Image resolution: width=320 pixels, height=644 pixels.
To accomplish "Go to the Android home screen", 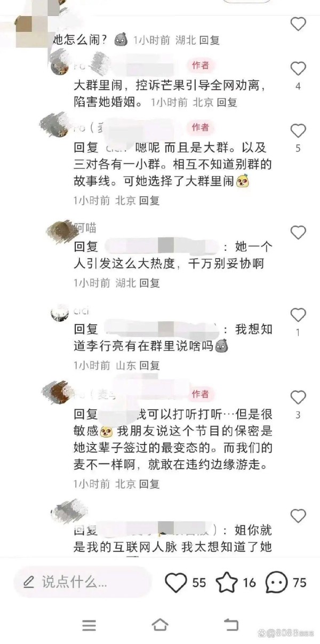I will (160, 625).
